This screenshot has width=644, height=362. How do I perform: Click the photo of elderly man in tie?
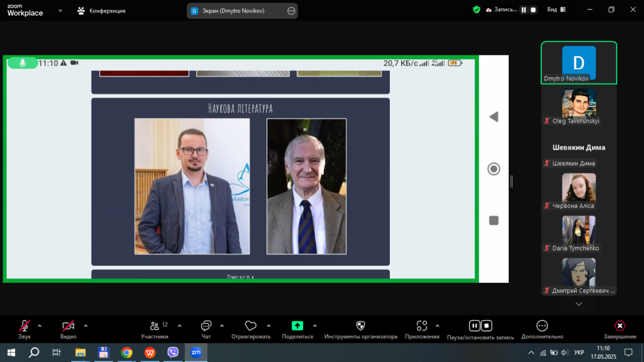[306, 186]
